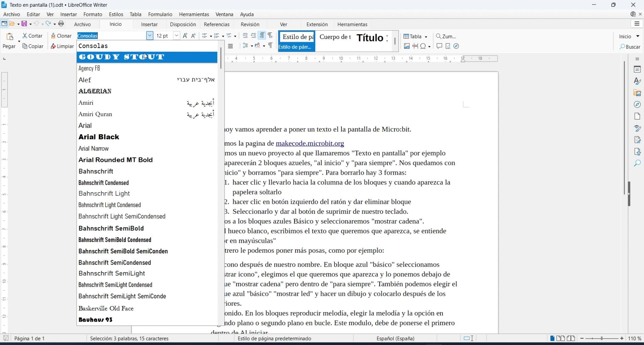Click the zoom slider in status bar

coord(601,338)
